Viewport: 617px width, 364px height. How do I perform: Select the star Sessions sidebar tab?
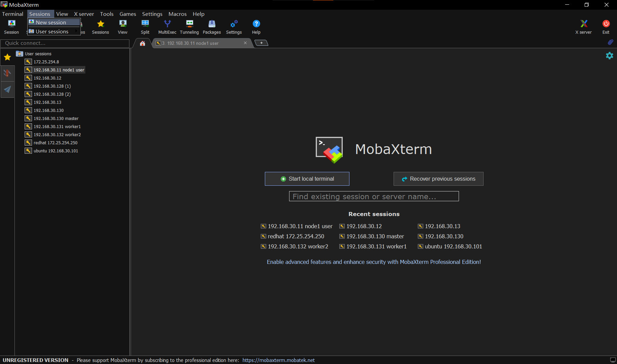tap(7, 57)
